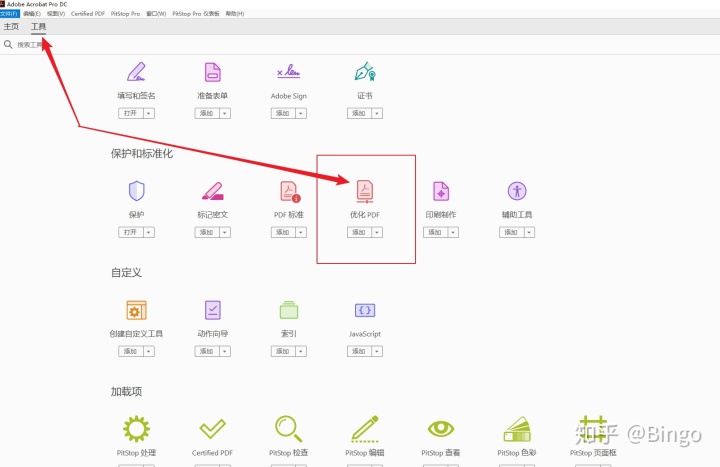720x467 pixels.
Task: Click 添加 button under 标记密文
Action: (x=207, y=232)
